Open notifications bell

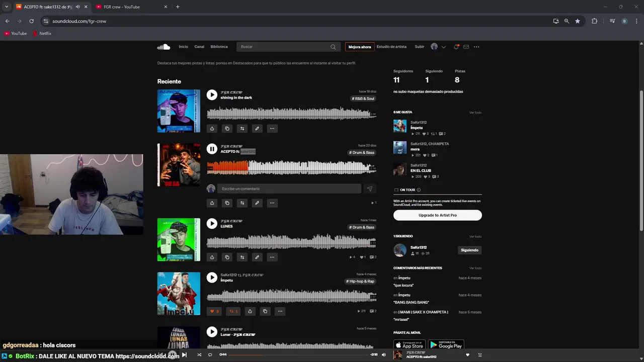[456, 47]
